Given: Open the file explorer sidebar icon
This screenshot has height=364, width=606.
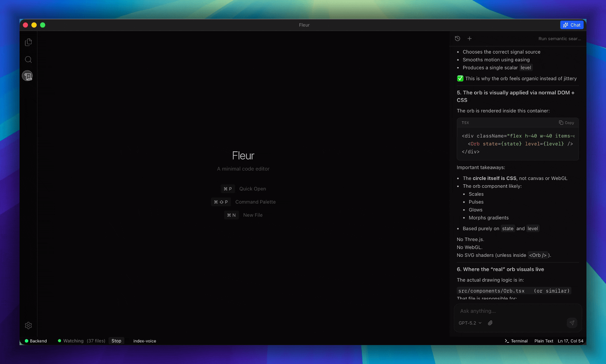Looking at the screenshot, I should point(28,42).
